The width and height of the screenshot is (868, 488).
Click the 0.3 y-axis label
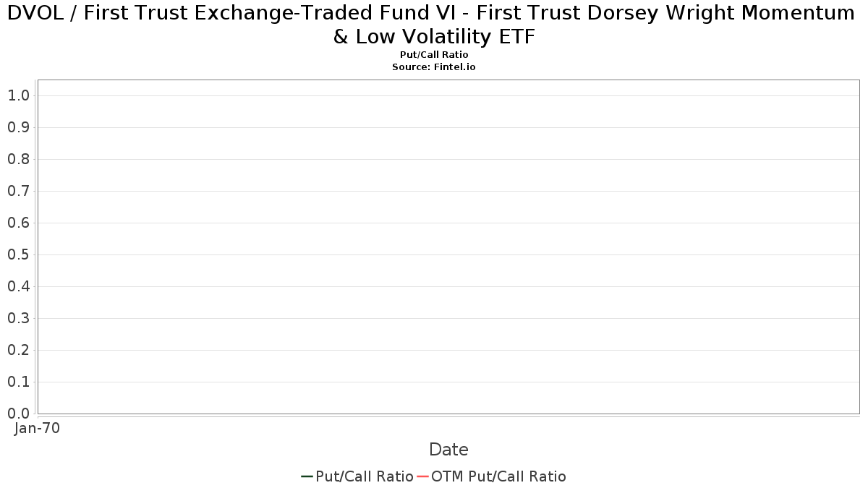pyautogui.click(x=19, y=318)
